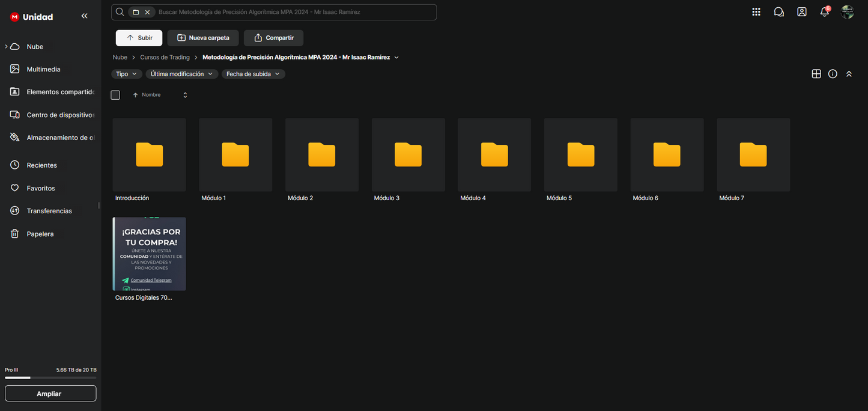The image size is (868, 411).
Task: Show the info panel icon
Action: (833, 74)
